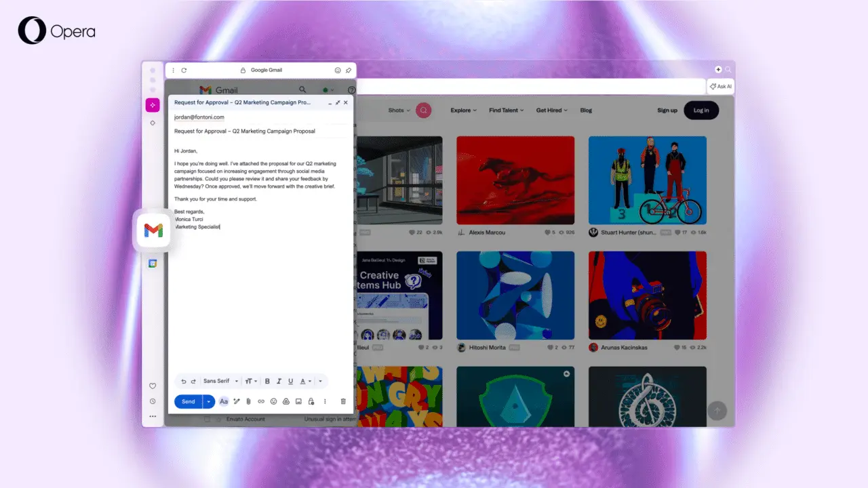Screen dimensions: 868x488
Task: Insert a file from Google Drive
Action: 286,401
